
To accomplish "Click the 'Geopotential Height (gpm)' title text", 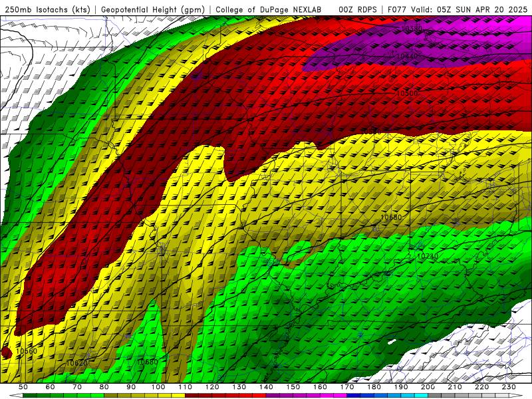I will 153,10.
